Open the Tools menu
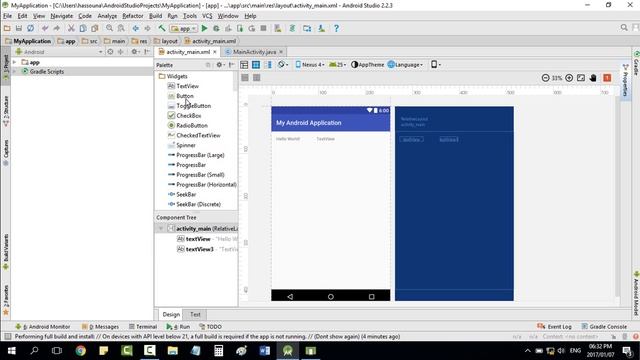This screenshot has width=640, height=360. 190,16
